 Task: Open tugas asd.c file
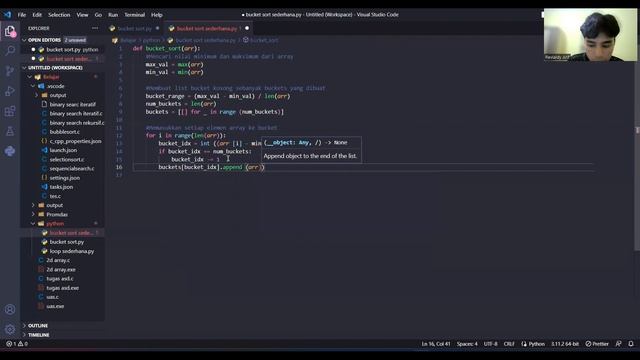point(60,279)
